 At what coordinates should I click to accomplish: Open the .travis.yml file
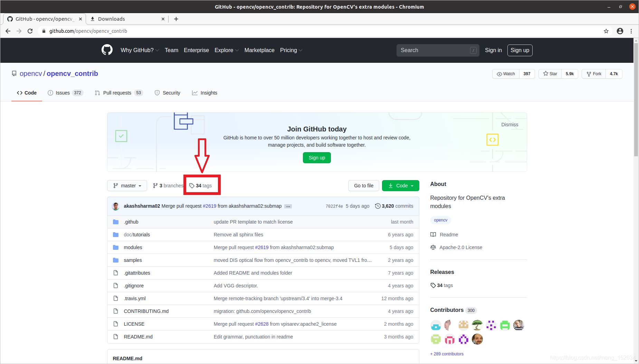coord(135,298)
